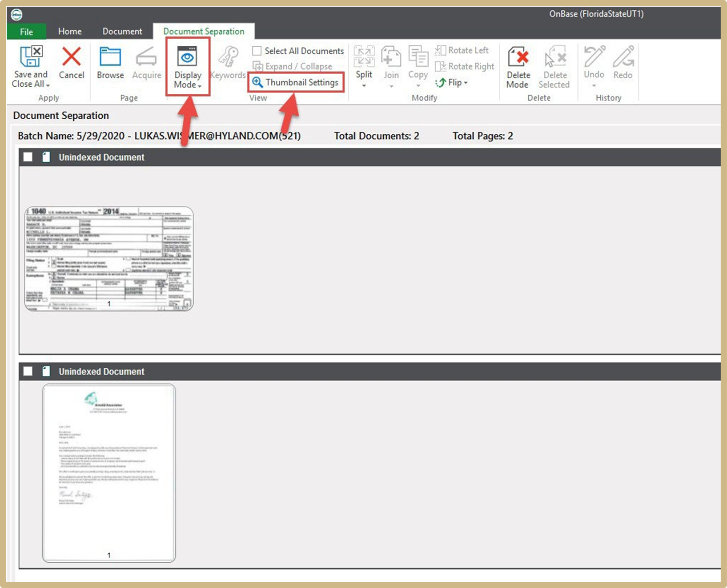The height and width of the screenshot is (588, 727).
Task: Select the 1040 tax form thumbnail
Action: click(x=109, y=258)
